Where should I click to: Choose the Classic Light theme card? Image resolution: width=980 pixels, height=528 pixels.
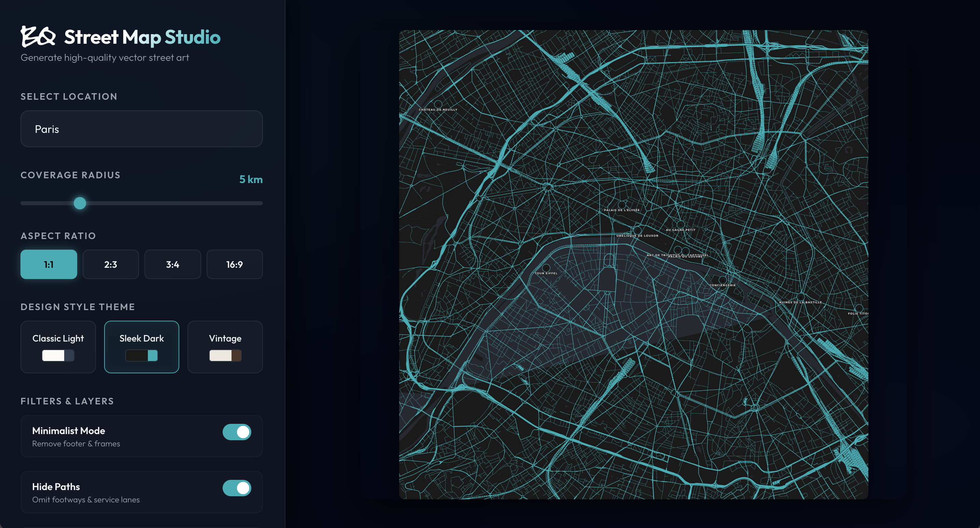[x=58, y=347]
